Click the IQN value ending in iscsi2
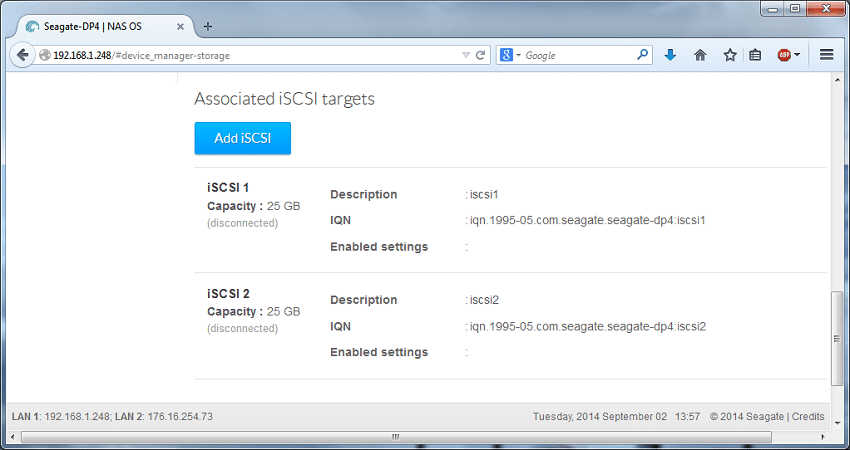Viewport: 850px width, 450px height. [x=588, y=326]
